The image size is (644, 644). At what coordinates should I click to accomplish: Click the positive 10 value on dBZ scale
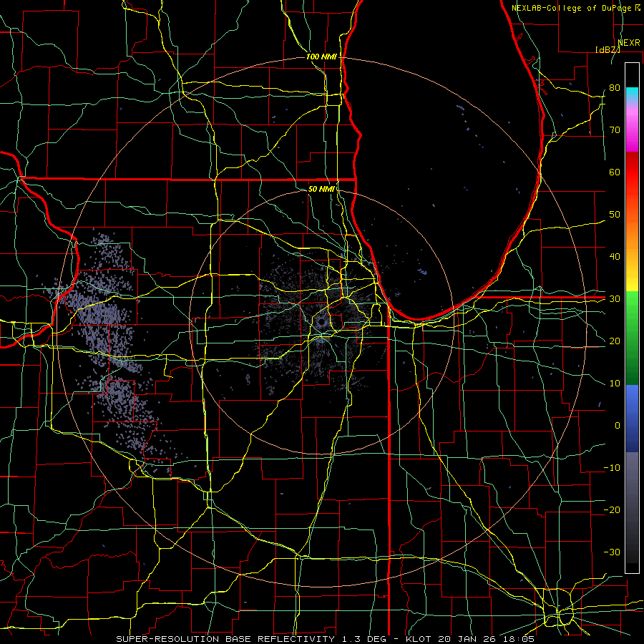[615, 384]
